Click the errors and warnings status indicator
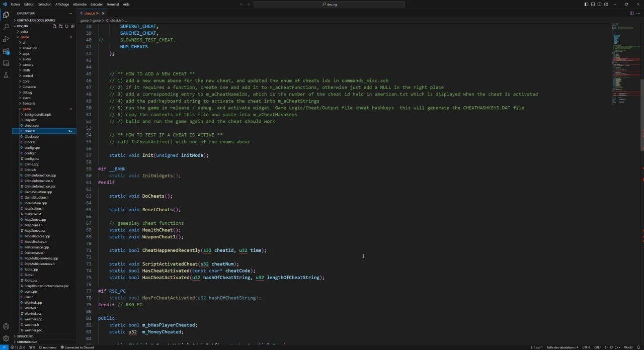 pyautogui.click(x=17, y=347)
